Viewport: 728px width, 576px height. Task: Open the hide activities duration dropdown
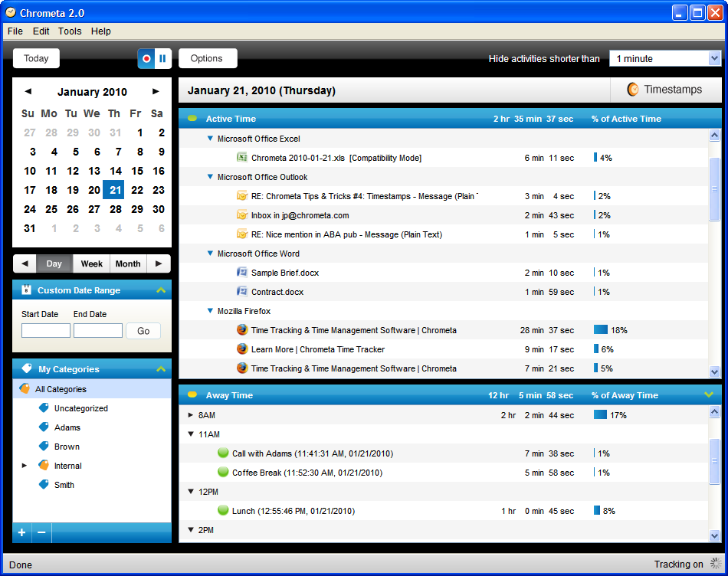point(714,58)
